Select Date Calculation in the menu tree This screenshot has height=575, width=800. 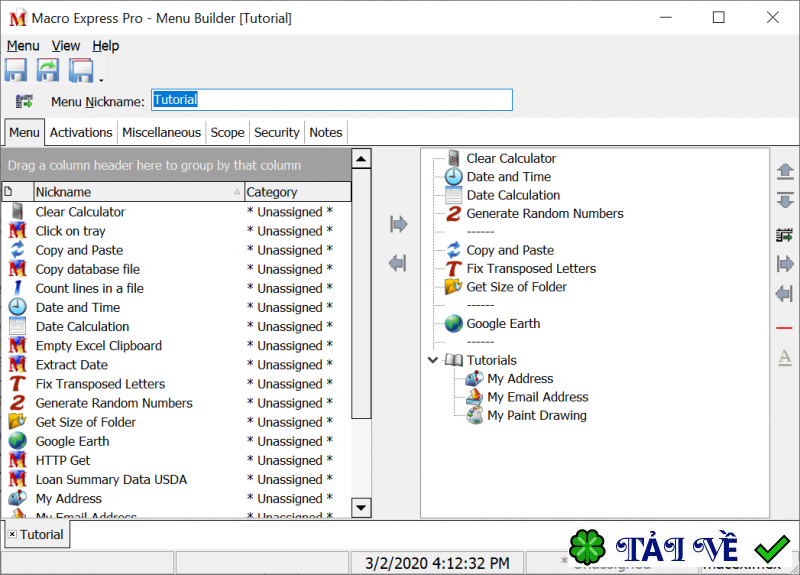pos(513,195)
